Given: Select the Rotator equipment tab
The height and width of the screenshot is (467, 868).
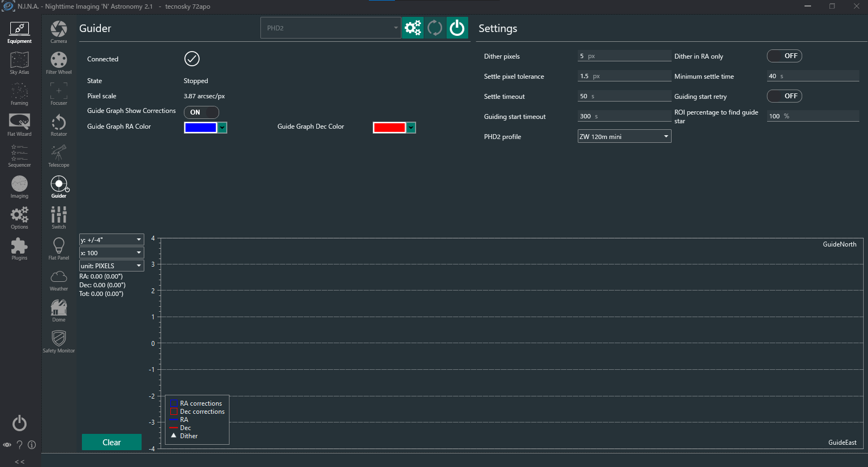Looking at the screenshot, I should 59,125.
